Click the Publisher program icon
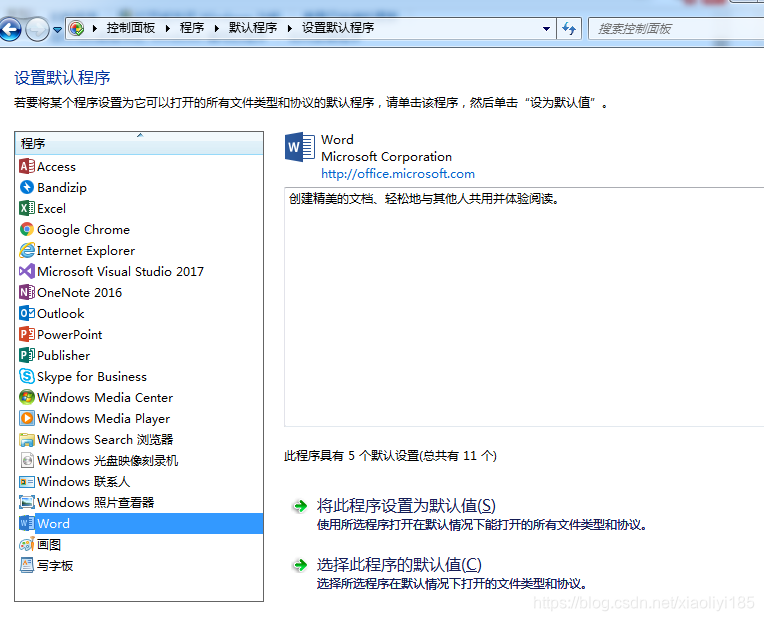 point(27,355)
